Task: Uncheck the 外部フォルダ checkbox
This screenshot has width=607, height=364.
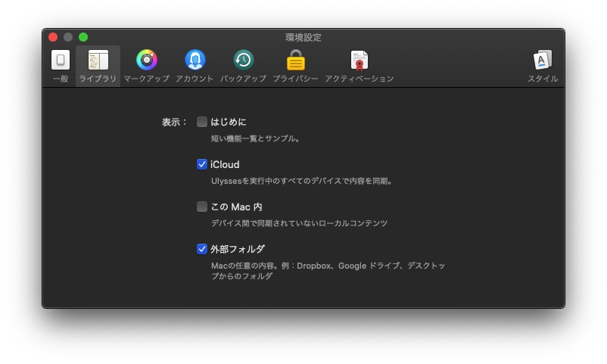Action: click(x=201, y=249)
